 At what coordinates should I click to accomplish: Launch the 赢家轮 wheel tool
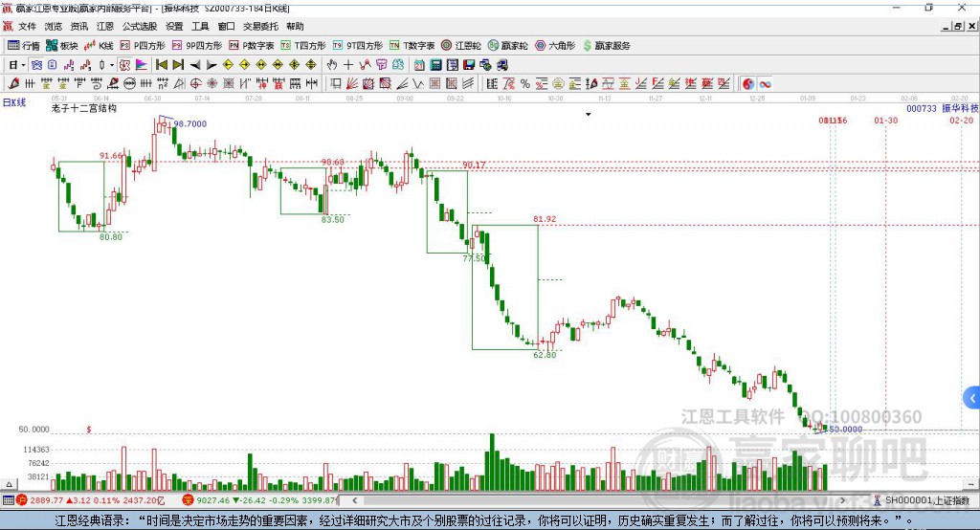coord(507,46)
